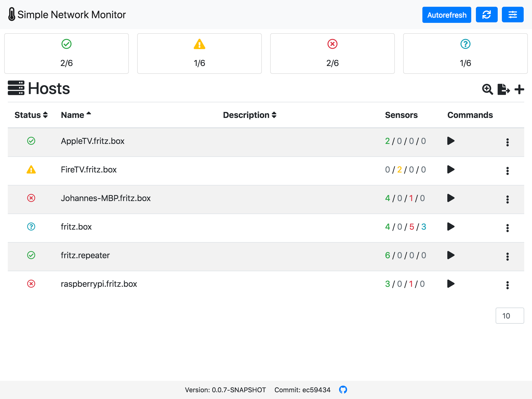Image resolution: width=532 pixels, height=399 pixels.
Task: Click the export hosts icon
Action: tap(504, 89)
